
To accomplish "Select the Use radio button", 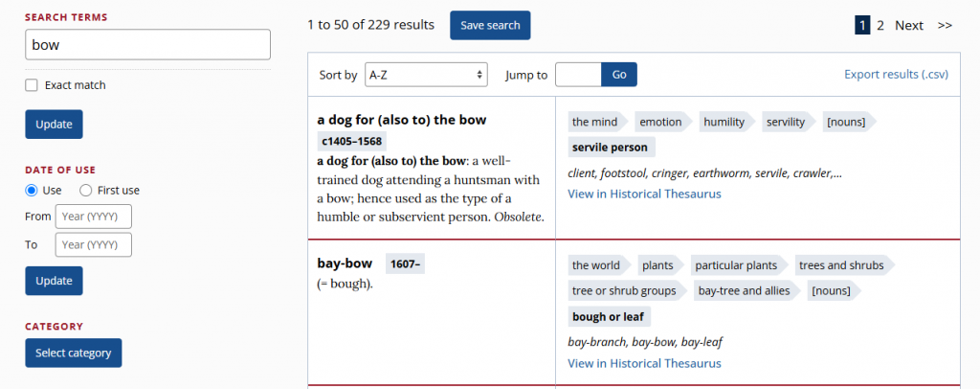I will coord(32,190).
